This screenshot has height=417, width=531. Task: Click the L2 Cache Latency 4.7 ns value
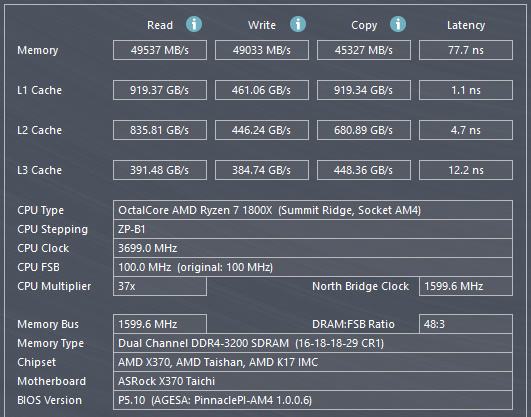[x=466, y=130]
